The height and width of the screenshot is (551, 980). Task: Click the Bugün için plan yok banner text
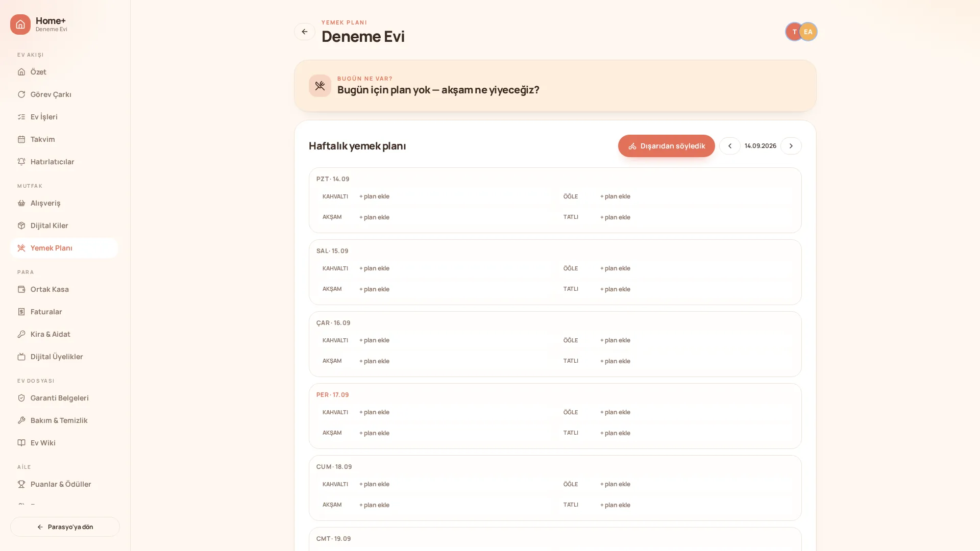point(438,90)
